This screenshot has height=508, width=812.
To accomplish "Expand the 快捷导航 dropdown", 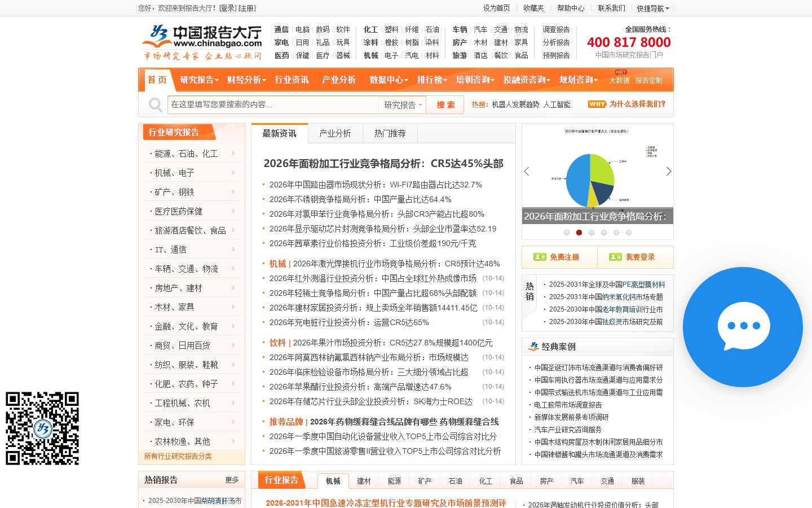I will pyautogui.click(x=653, y=8).
